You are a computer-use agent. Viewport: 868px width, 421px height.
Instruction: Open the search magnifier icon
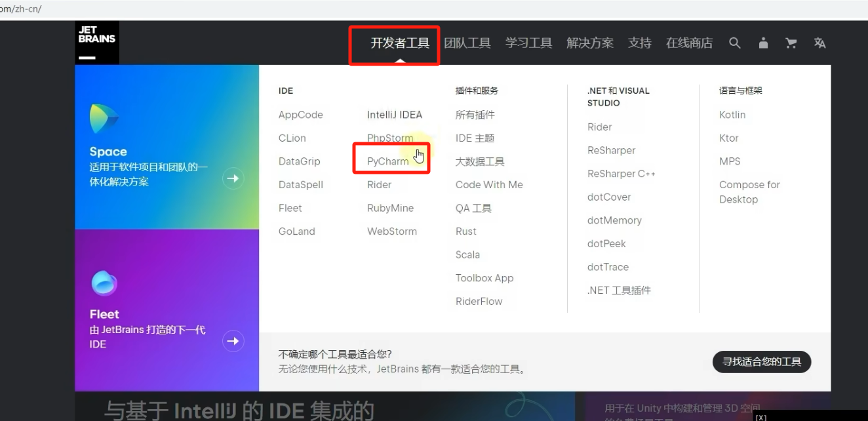click(735, 43)
